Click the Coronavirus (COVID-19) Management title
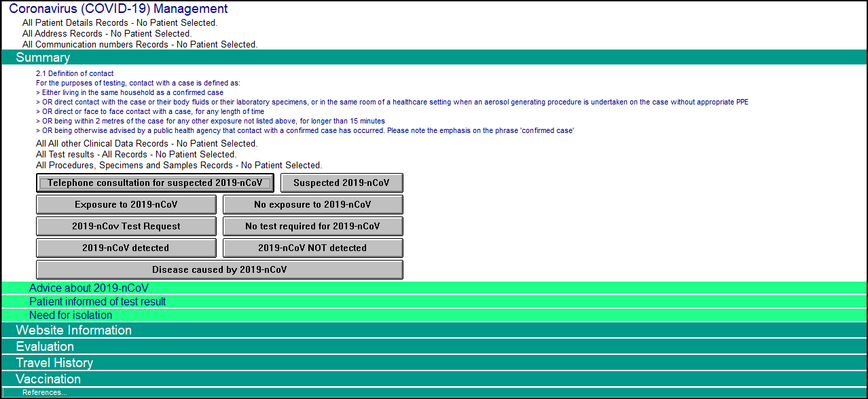Viewport: 868px width, 399px height. [118, 9]
